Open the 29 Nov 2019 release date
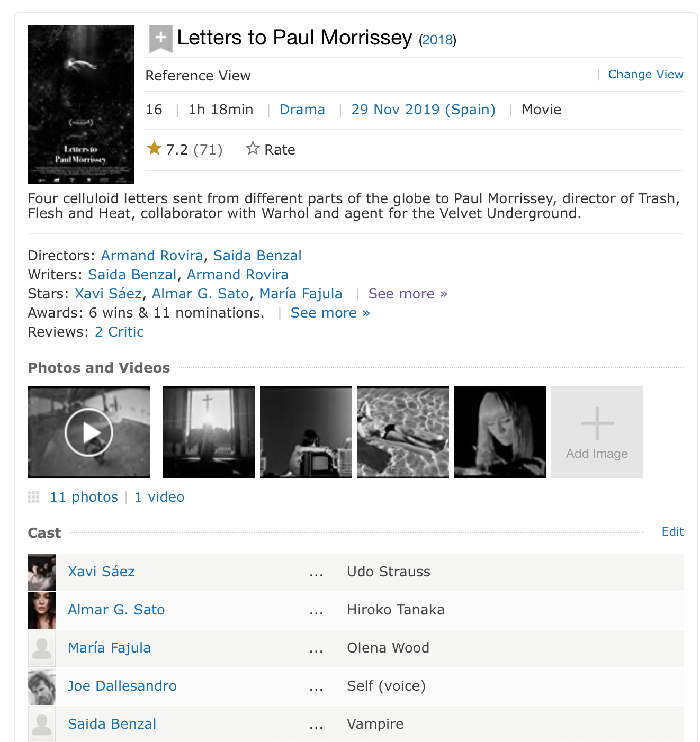 423,110
